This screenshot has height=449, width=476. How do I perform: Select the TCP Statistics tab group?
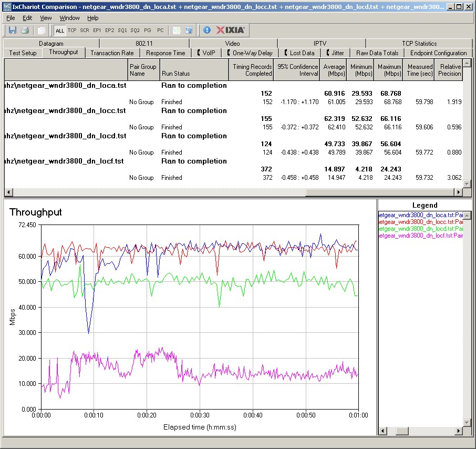tap(419, 44)
